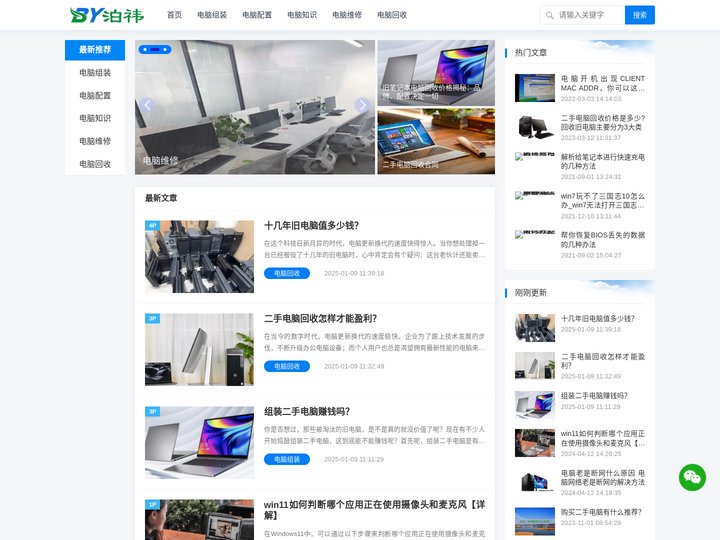
Task: Open win11 摄像头 article thumbnail in 最新文章
Action: point(199,520)
